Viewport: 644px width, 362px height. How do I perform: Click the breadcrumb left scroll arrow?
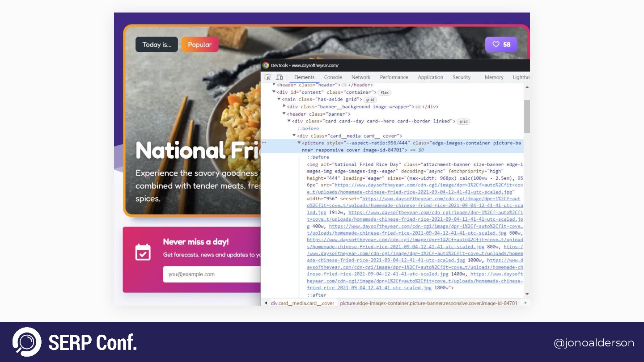[266, 303]
